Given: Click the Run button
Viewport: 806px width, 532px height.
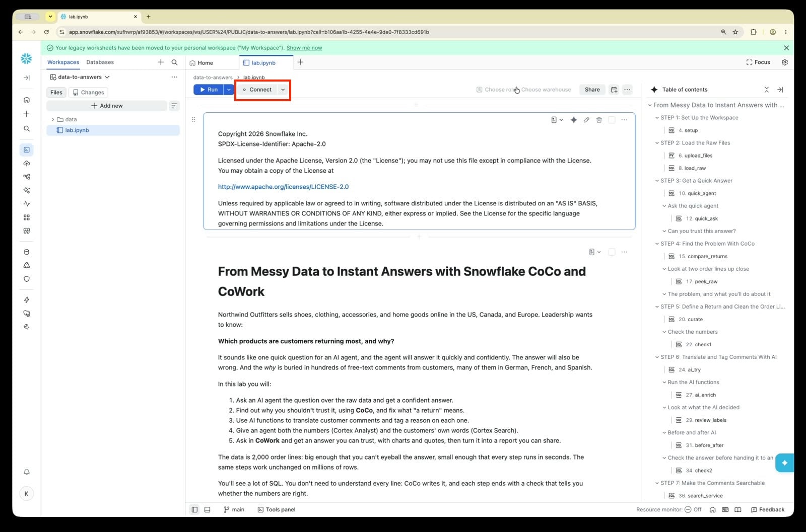Looking at the screenshot, I should [x=209, y=90].
